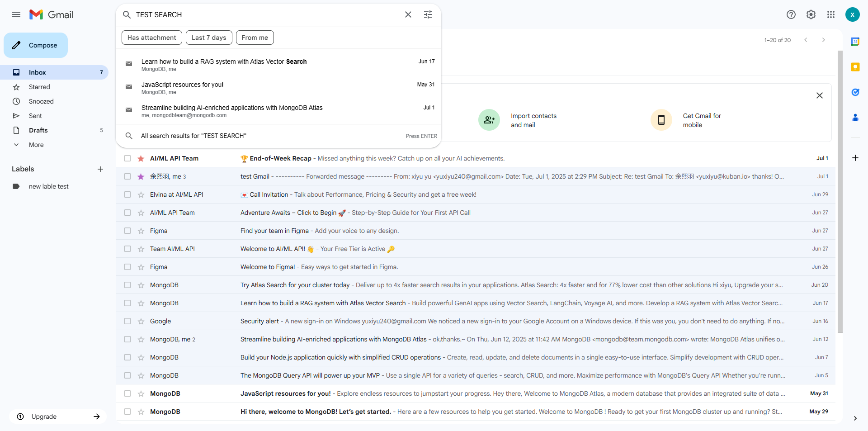Click the Compose button

(36, 45)
